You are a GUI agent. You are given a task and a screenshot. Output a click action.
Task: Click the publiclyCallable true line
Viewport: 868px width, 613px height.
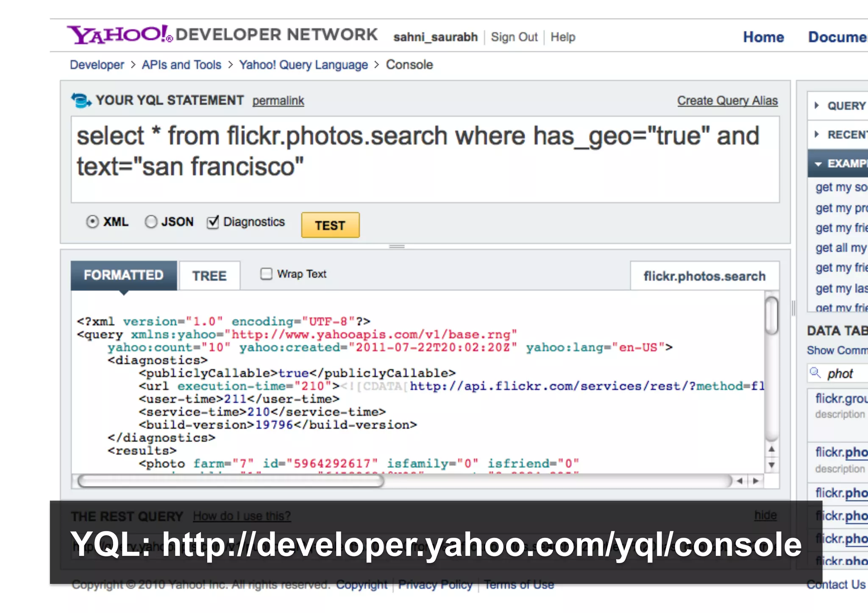pyautogui.click(x=297, y=373)
